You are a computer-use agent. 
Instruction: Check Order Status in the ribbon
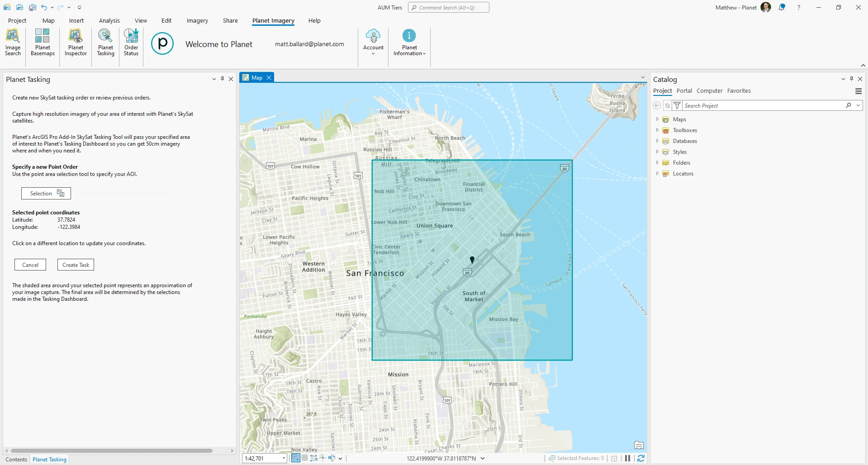[131, 42]
